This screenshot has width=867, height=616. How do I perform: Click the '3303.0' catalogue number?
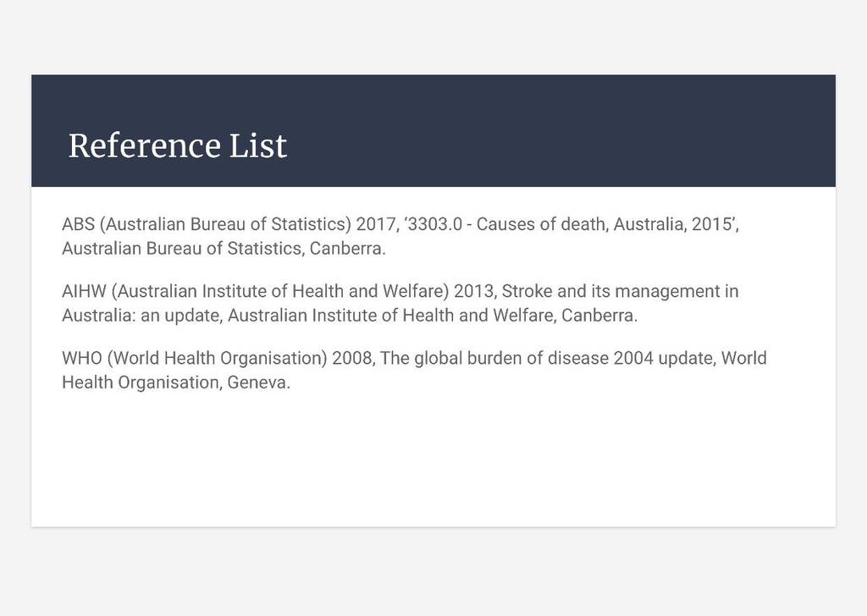point(434,224)
